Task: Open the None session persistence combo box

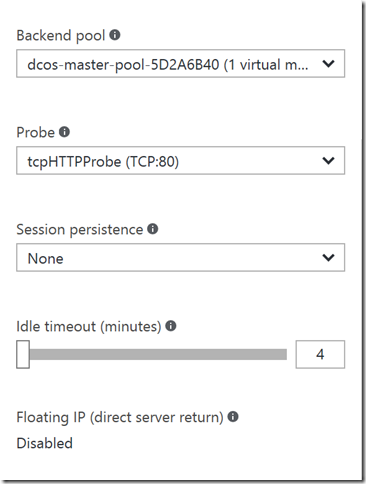Action: pos(180,257)
